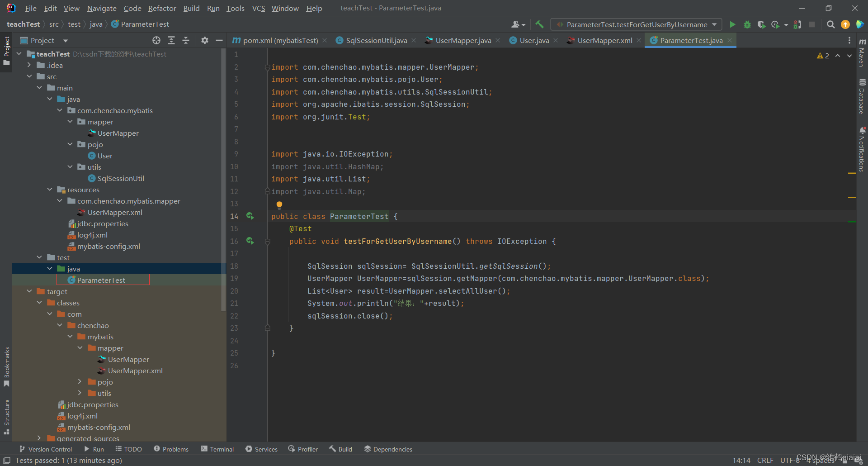The width and height of the screenshot is (868, 466).
Task: Select SqlSessionUtil in the project tree
Action: coord(121,178)
